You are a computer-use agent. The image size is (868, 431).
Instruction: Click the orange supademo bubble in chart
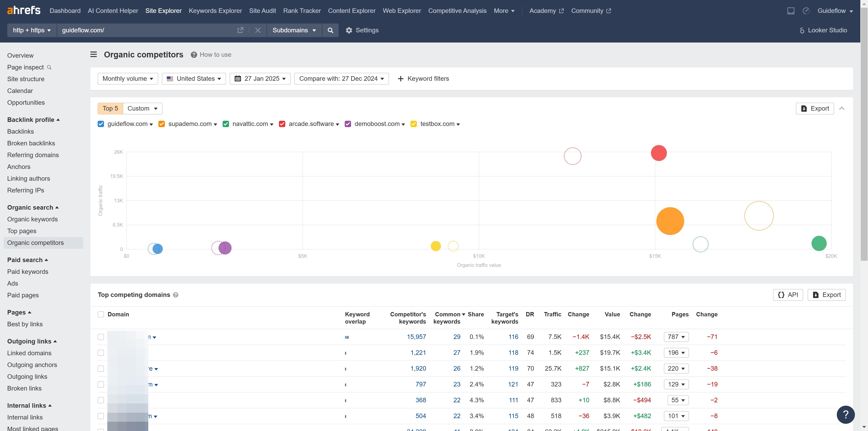click(x=670, y=221)
